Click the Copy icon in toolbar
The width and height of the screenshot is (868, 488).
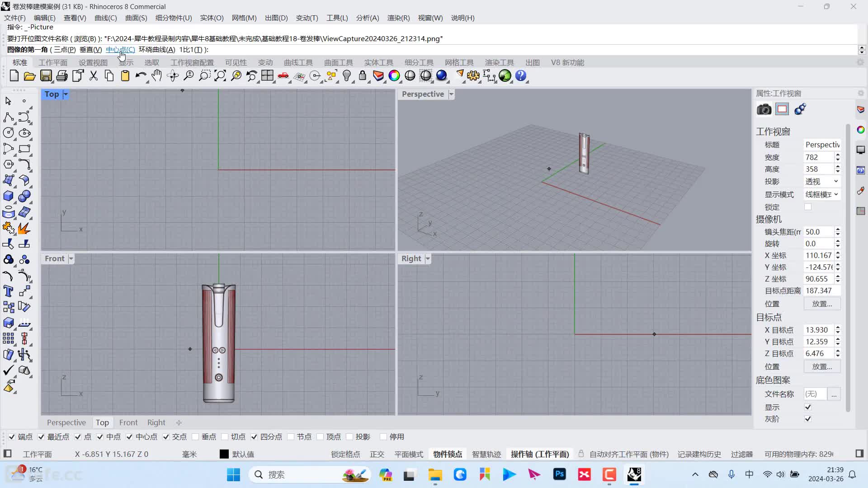pos(109,76)
